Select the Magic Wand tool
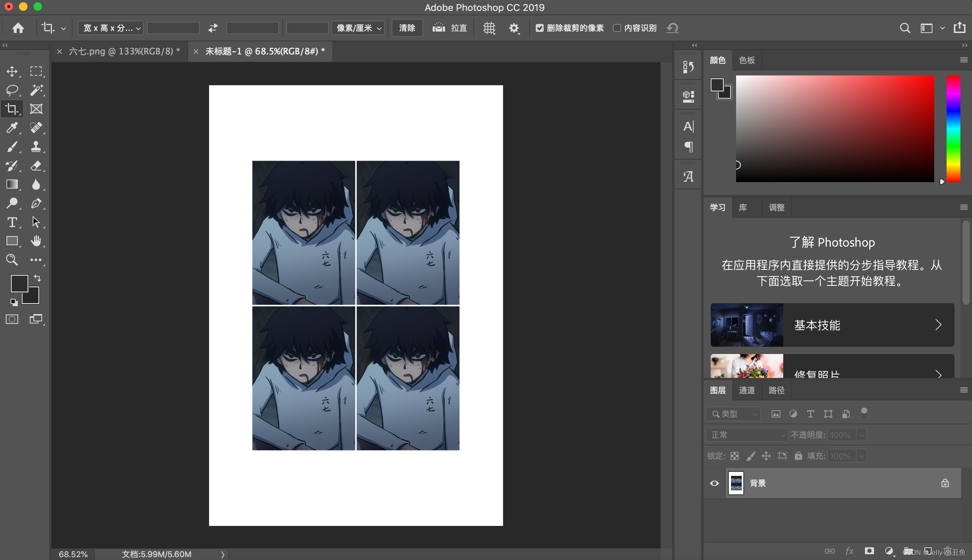972x560 pixels. point(36,90)
